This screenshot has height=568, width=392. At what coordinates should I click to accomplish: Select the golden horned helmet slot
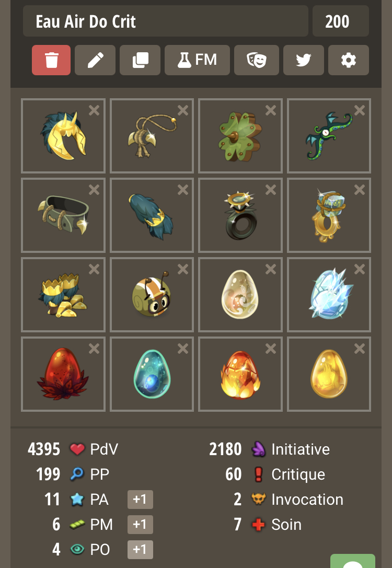tap(63, 136)
